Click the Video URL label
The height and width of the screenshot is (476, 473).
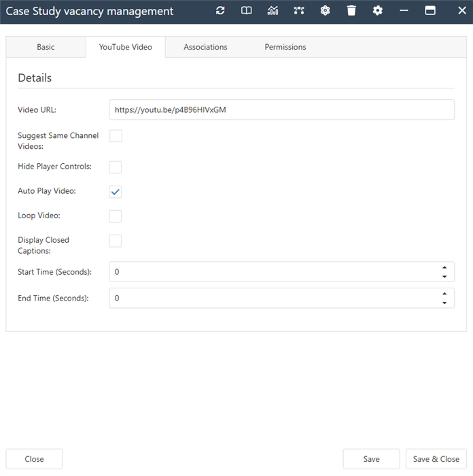coord(37,110)
